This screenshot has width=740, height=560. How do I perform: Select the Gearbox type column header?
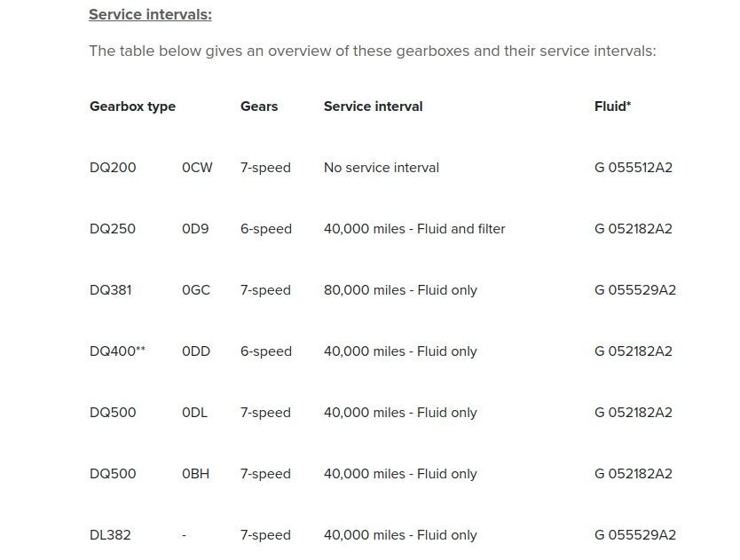(132, 106)
